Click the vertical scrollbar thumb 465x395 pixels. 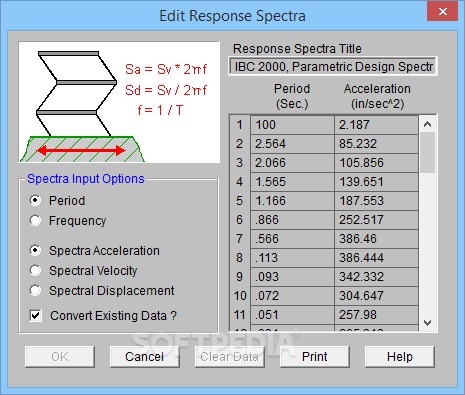click(427, 153)
